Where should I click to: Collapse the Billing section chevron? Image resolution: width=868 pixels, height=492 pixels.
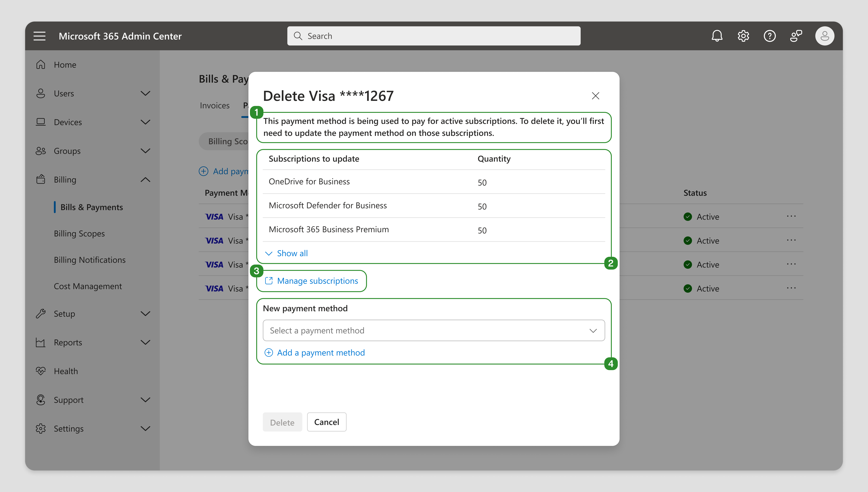pos(145,179)
